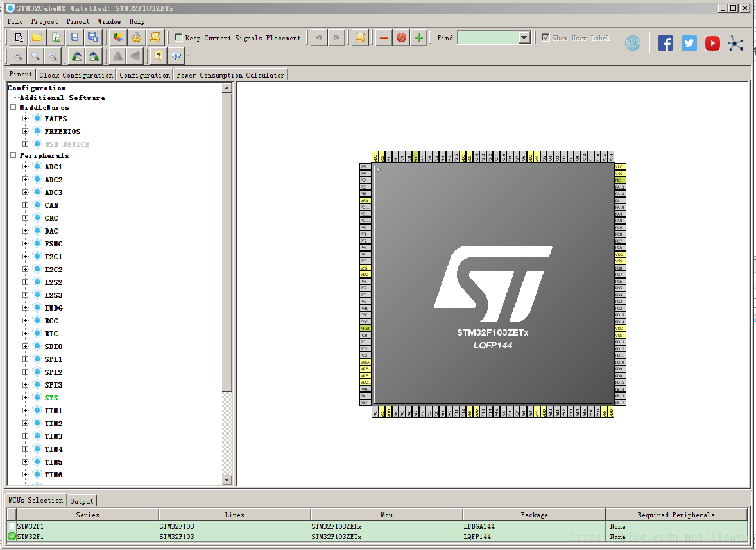Select the FSMC tree item

click(53, 244)
